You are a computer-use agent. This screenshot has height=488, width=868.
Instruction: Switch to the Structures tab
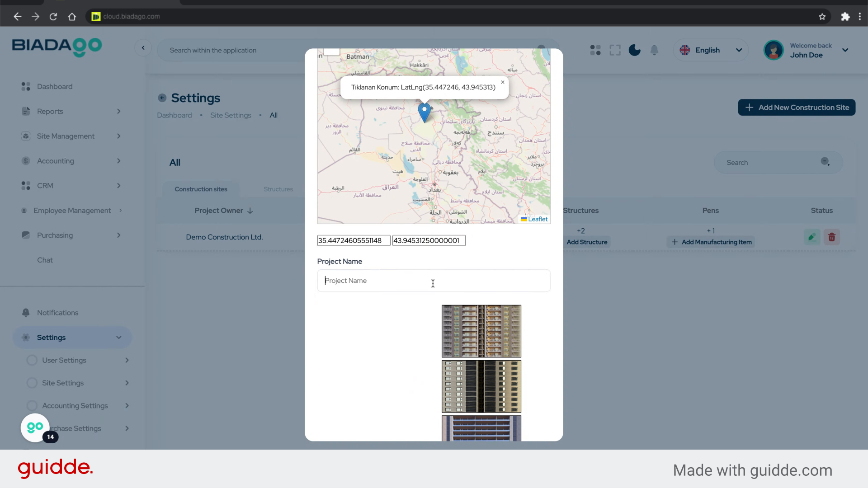click(278, 189)
